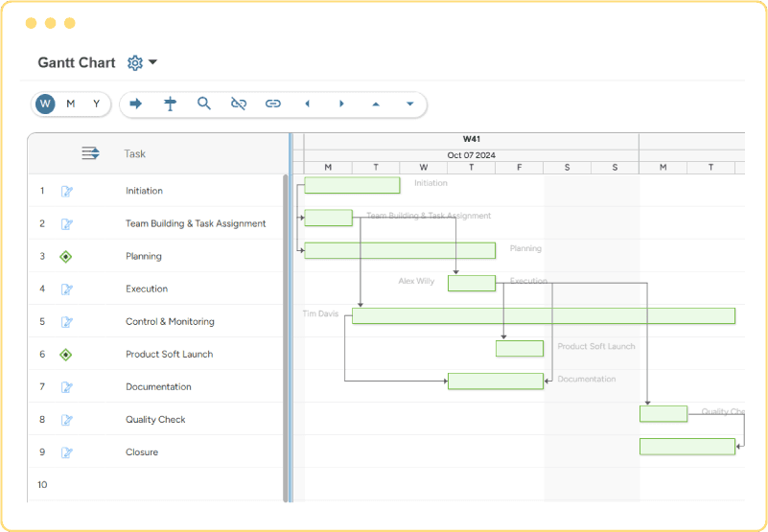Click the blue splitter between list and chart

click(x=291, y=317)
